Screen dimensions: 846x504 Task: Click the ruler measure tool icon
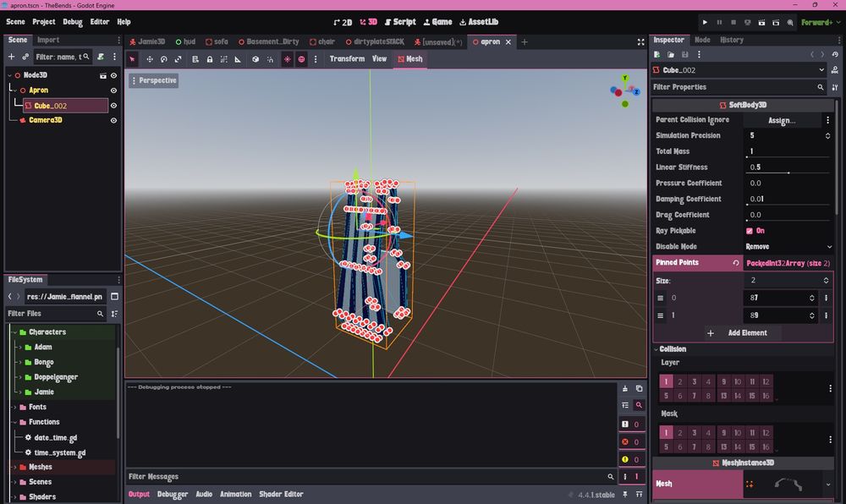(238, 59)
